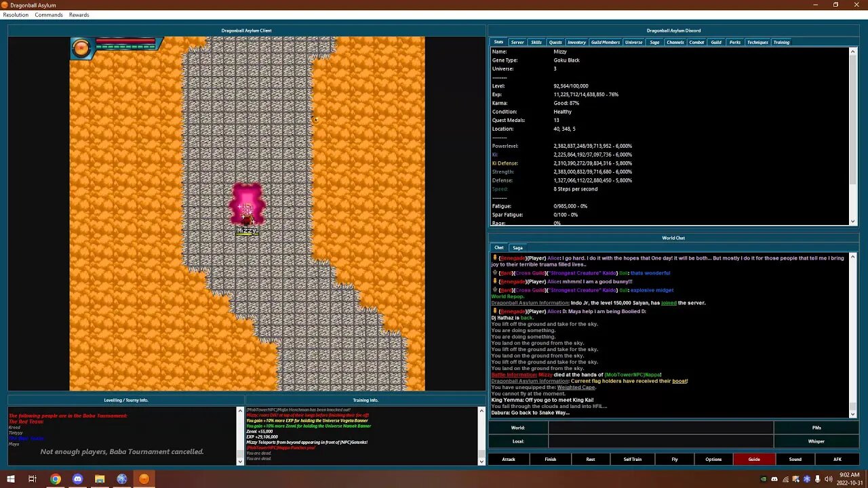The image size is (868, 488).
Task: Click the red Guide button
Action: click(x=754, y=459)
